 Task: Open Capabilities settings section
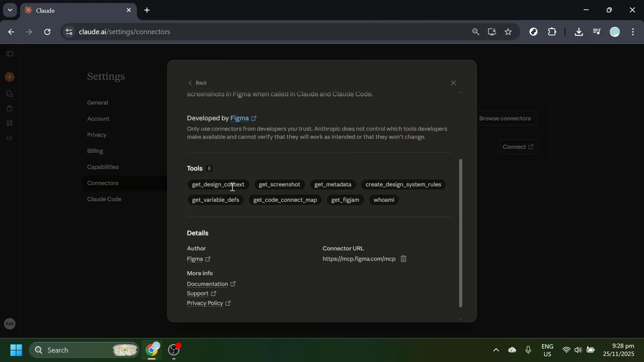point(103,167)
